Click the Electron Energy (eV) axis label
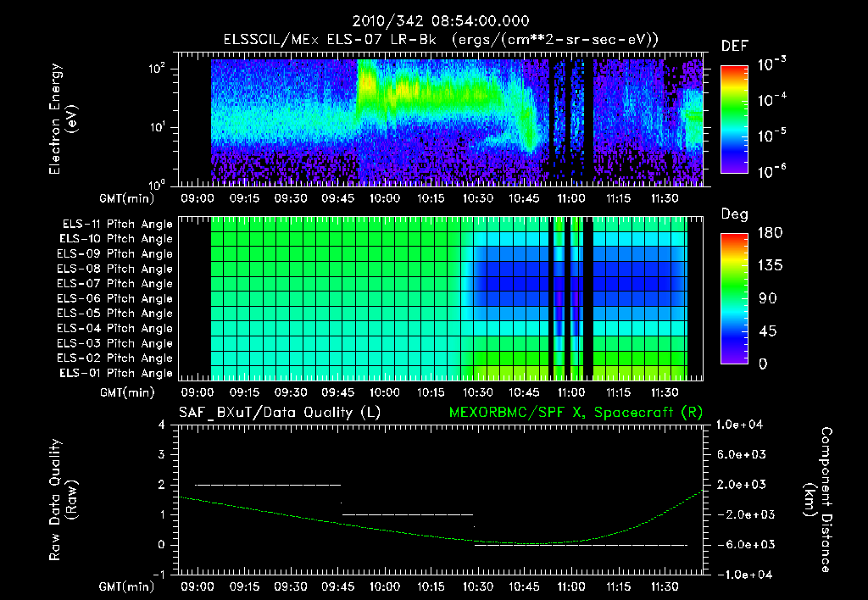The image size is (868, 600). click(63, 119)
